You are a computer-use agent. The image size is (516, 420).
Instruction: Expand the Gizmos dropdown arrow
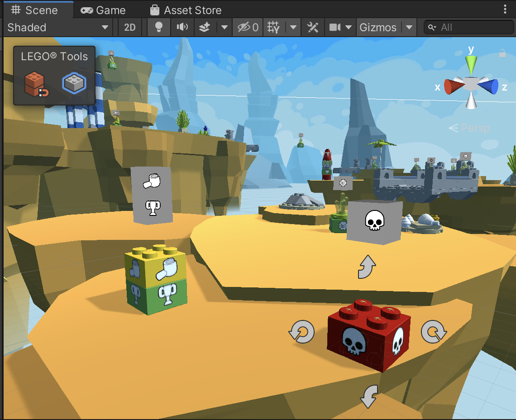[x=409, y=28]
